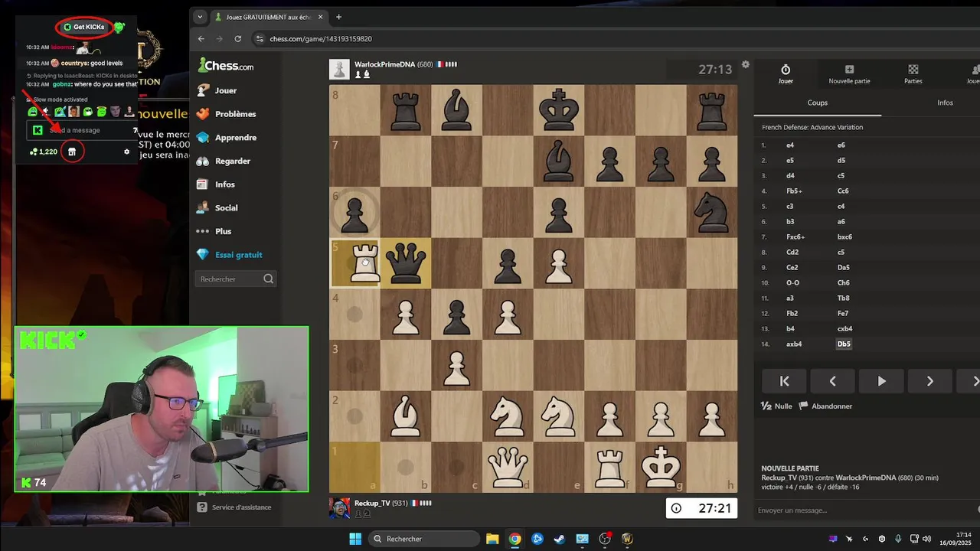This screenshot has height=551, width=980.
Task: Focus the Windows taskbar search box
Action: (423, 539)
